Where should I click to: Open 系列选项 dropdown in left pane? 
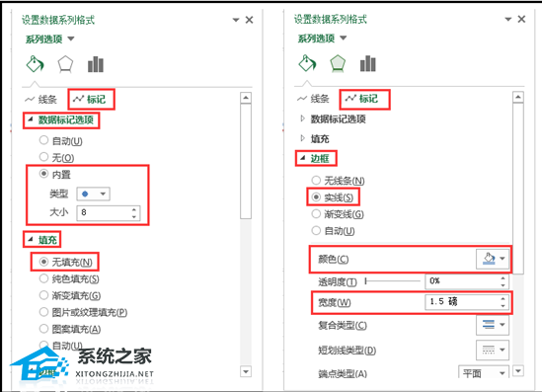(49, 39)
